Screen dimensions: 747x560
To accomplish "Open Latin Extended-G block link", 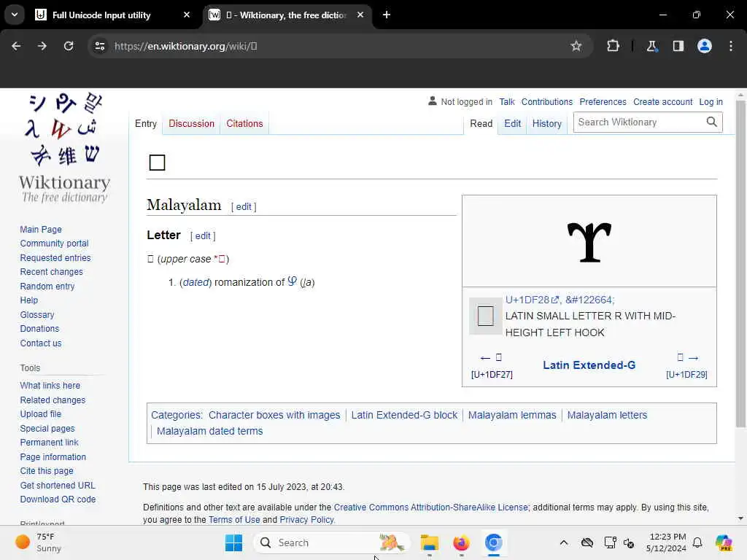I will (x=589, y=365).
